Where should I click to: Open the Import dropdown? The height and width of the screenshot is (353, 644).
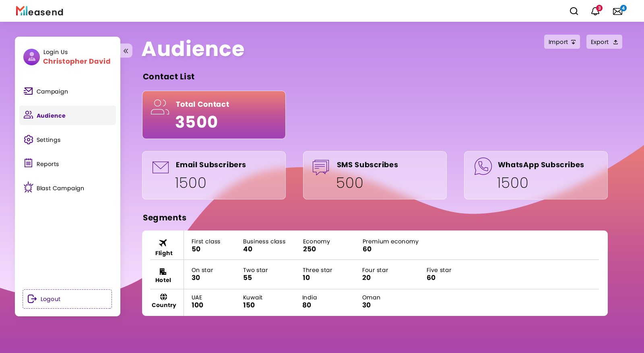pos(561,42)
